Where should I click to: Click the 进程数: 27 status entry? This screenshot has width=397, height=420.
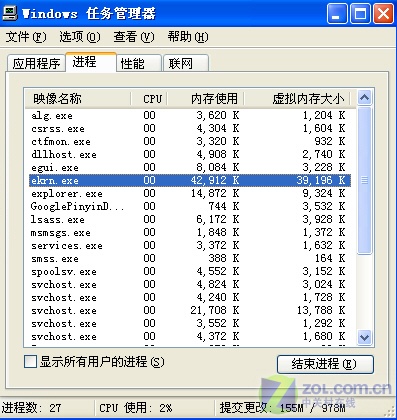tap(32, 408)
